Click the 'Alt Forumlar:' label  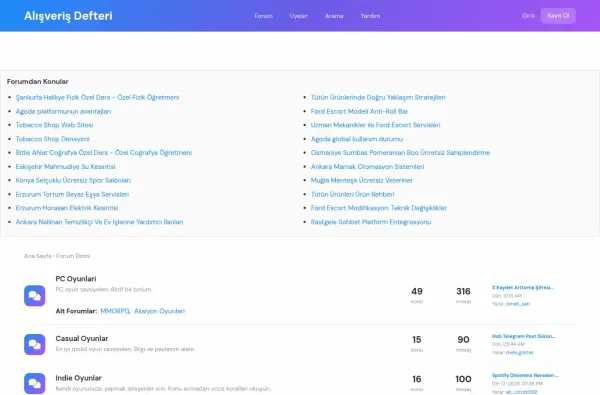(76, 311)
